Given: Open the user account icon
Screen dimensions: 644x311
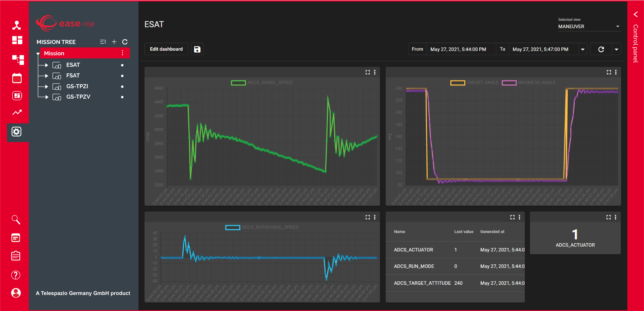Looking at the screenshot, I should pyautogui.click(x=16, y=293).
